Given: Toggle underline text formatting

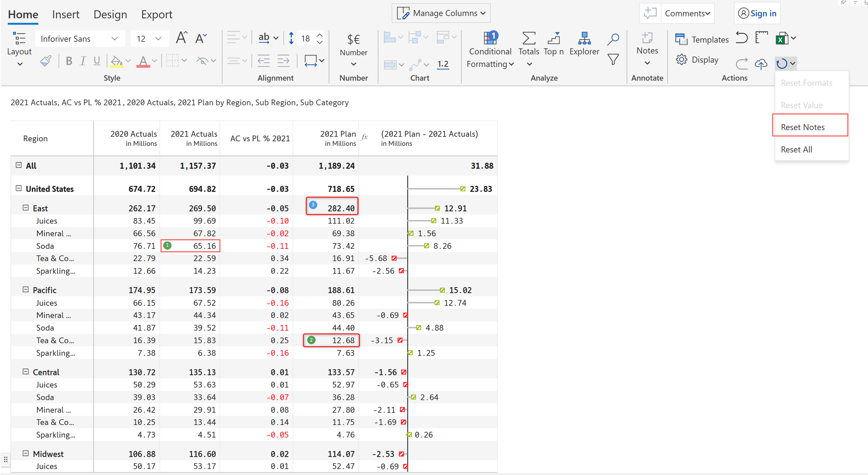Looking at the screenshot, I should [x=97, y=61].
